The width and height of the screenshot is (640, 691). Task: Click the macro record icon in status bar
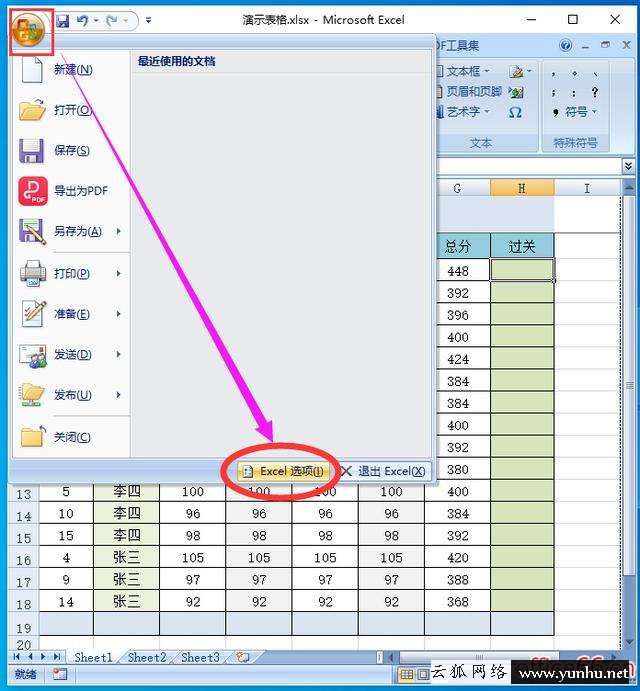pyautogui.click(x=60, y=674)
